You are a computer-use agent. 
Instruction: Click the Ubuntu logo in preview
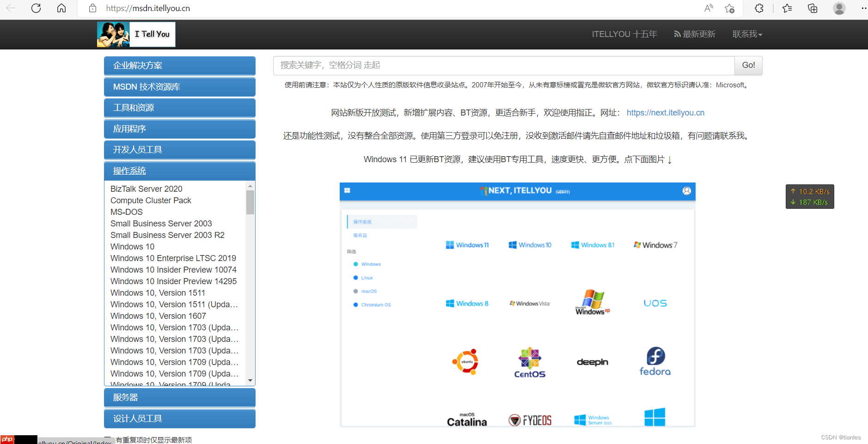coord(465,362)
